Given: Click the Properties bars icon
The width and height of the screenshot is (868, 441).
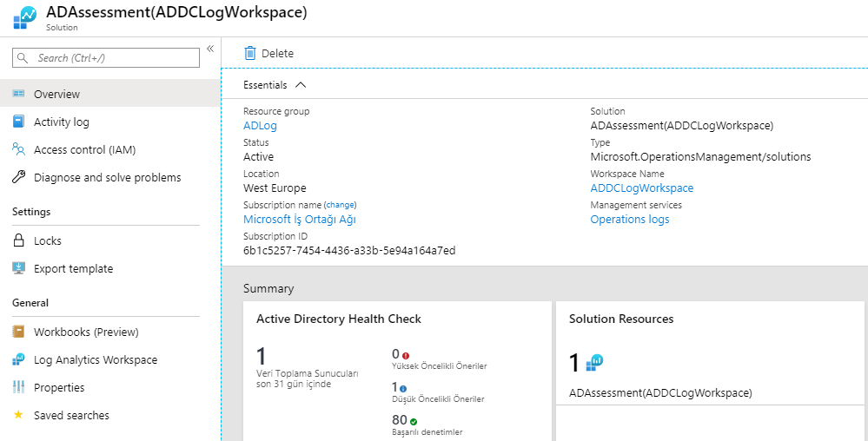Looking at the screenshot, I should pyautogui.click(x=18, y=387).
